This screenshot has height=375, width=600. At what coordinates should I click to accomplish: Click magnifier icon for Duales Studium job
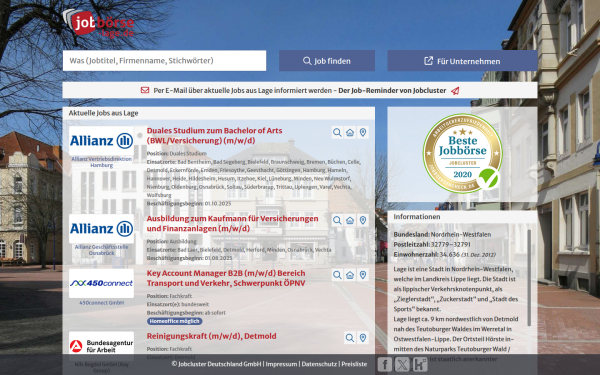(337, 132)
